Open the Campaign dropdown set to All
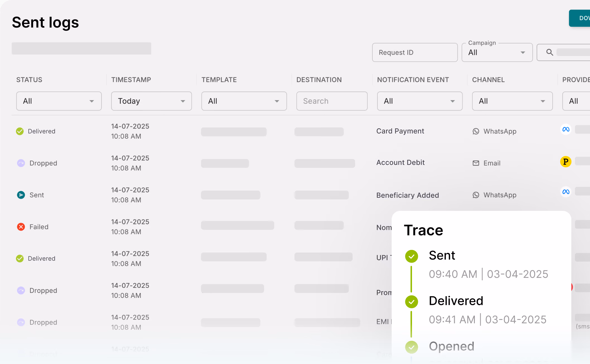 click(x=497, y=52)
